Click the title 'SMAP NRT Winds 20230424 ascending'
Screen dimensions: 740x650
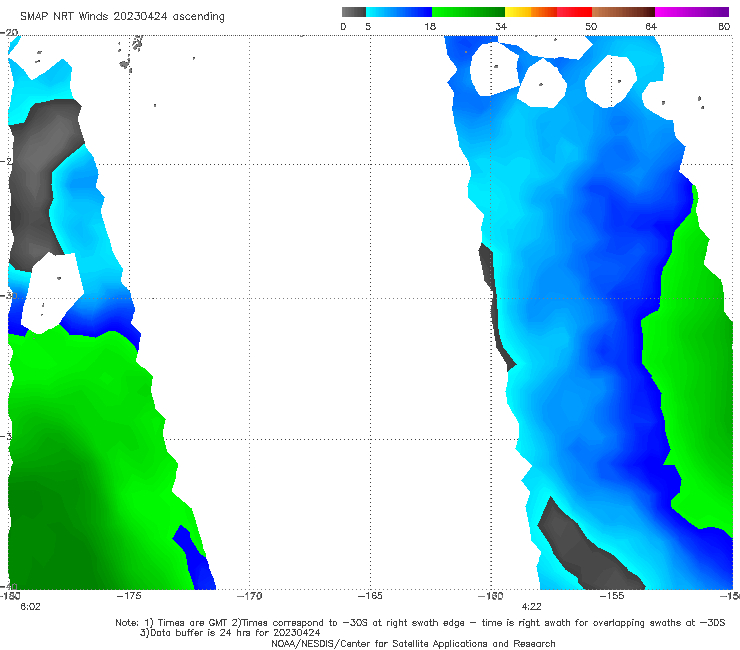pyautogui.click(x=122, y=16)
